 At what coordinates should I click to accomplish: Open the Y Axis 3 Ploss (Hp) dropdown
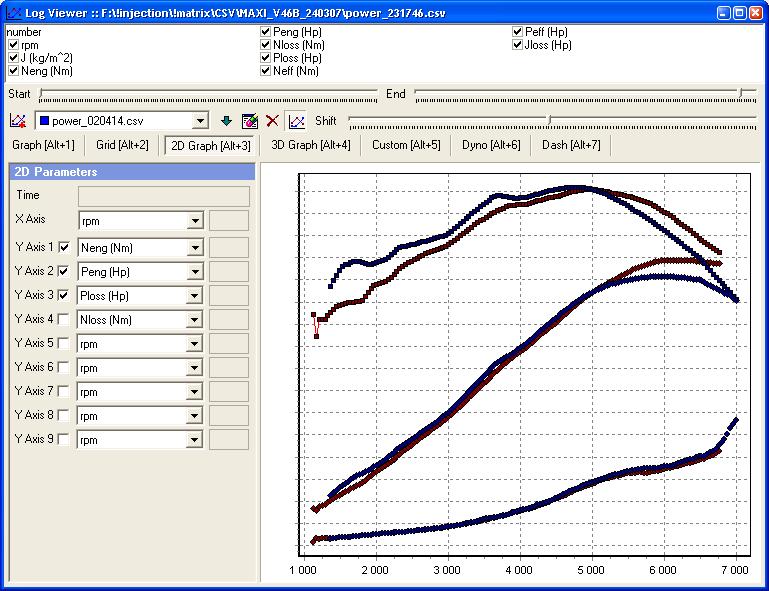tap(195, 296)
